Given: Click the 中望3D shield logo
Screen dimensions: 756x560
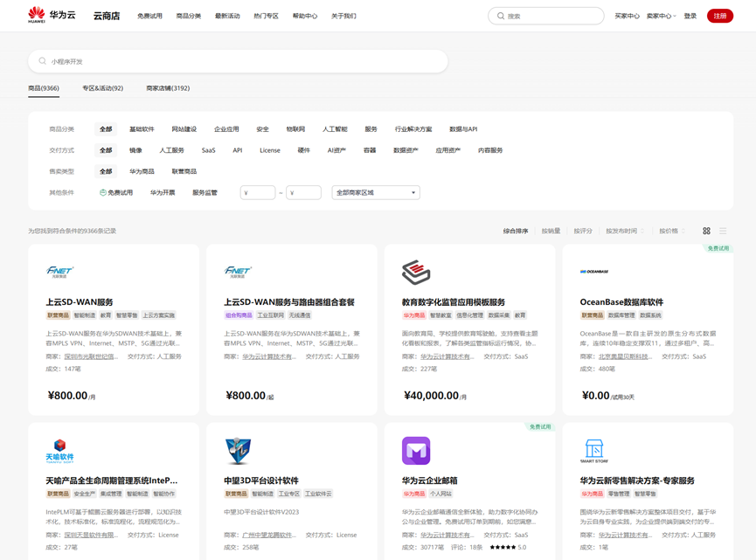Looking at the screenshot, I should pos(238,451).
